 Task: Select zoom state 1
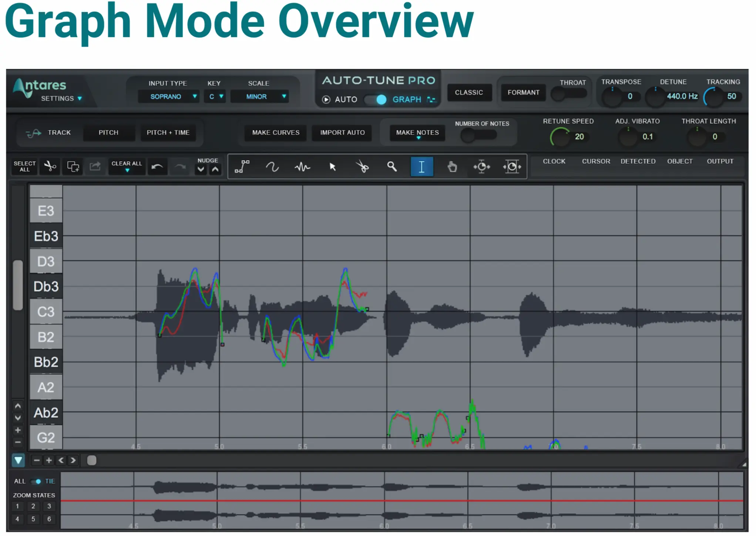(17, 507)
